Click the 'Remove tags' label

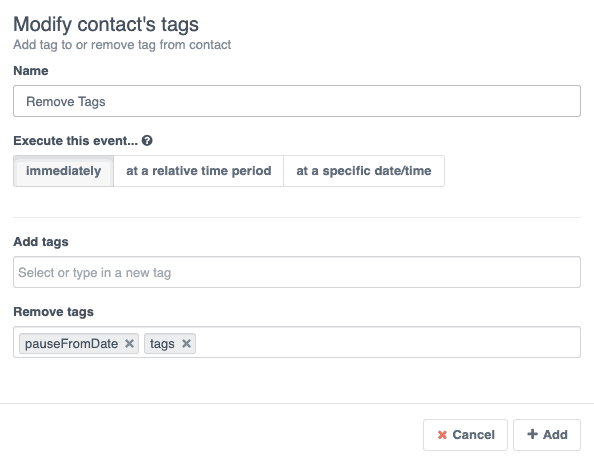(53, 312)
